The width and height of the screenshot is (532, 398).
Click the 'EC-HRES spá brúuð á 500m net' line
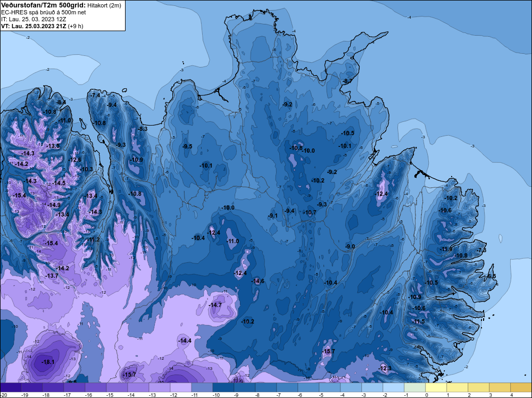(44, 12)
